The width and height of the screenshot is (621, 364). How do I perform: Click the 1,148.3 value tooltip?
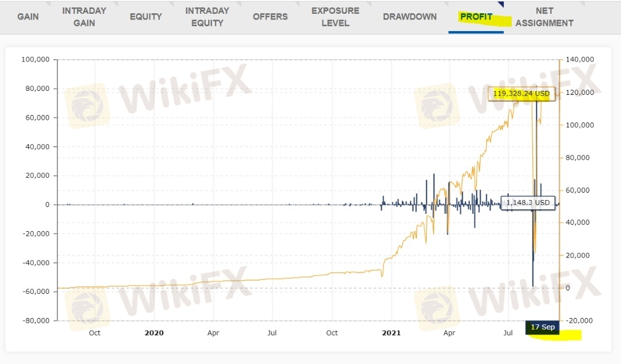pyautogui.click(x=528, y=202)
